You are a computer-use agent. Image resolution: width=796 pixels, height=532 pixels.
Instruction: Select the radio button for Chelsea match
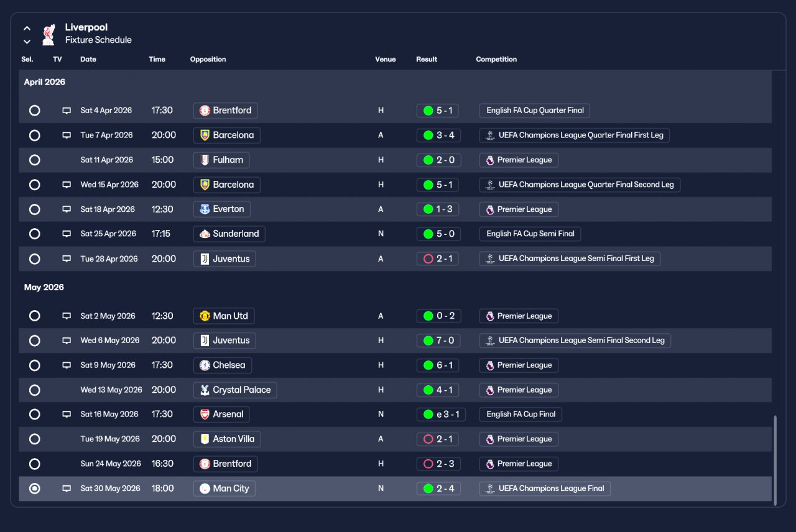click(x=35, y=365)
